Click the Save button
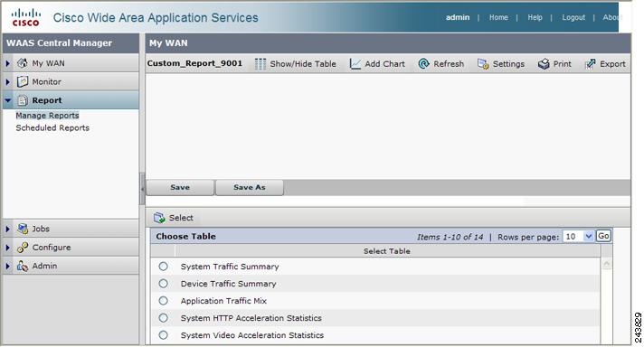Screen dimensions: 644x347 (180, 187)
